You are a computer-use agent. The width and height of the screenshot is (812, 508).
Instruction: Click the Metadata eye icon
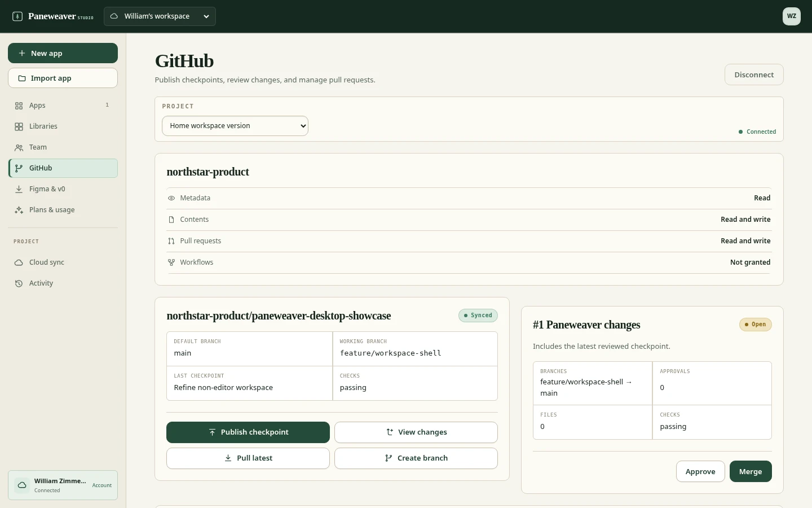click(171, 198)
